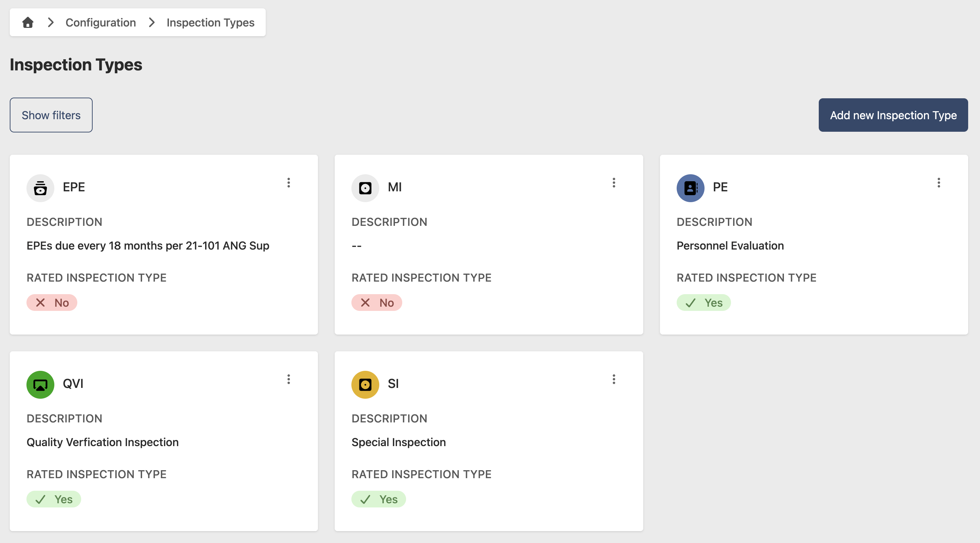This screenshot has height=543, width=980.
Task: Click the yellow SI icon
Action: tap(365, 384)
